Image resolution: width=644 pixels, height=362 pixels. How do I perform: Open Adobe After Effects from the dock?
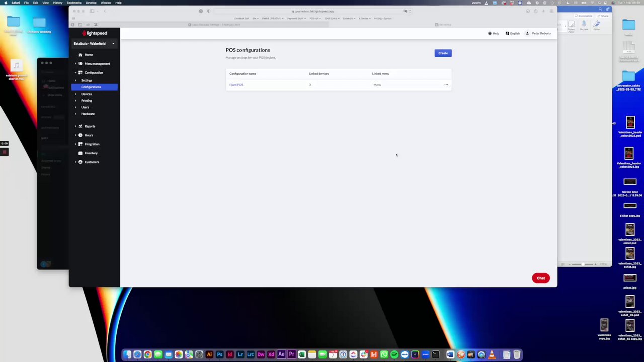click(x=281, y=355)
